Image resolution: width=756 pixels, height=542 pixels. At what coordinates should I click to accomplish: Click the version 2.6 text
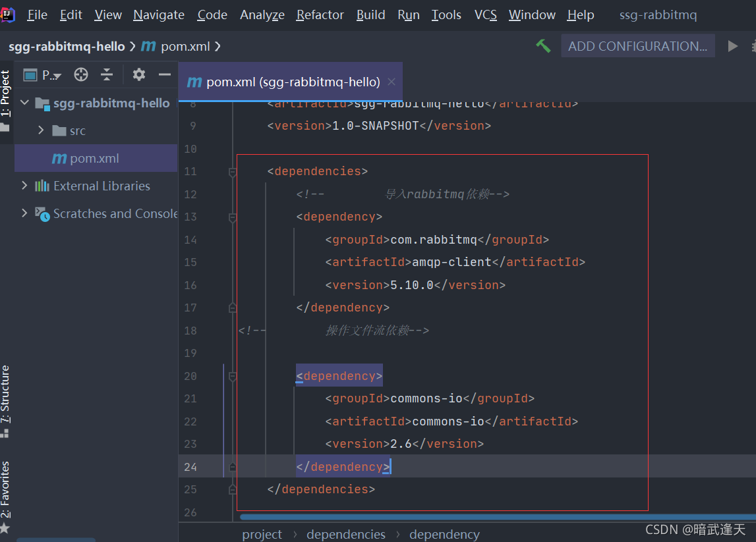point(401,444)
